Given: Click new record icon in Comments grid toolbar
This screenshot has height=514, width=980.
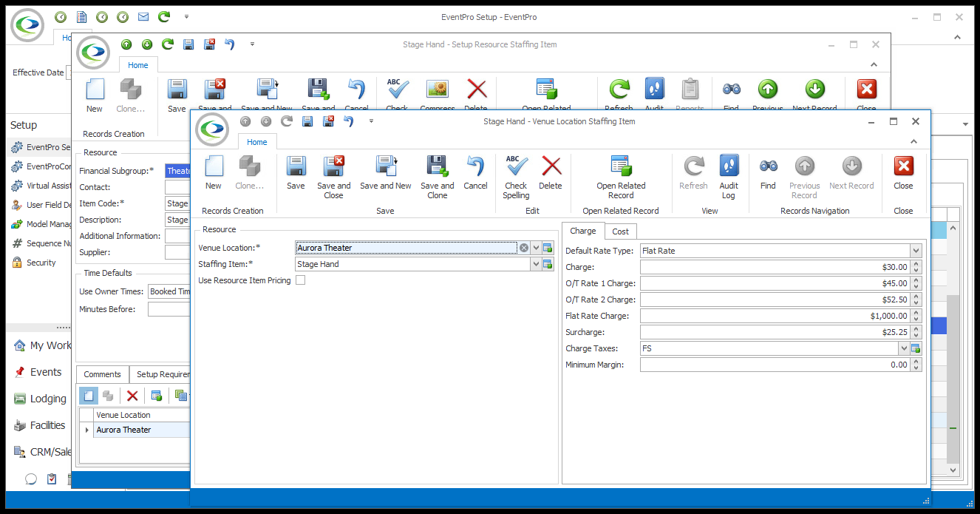Looking at the screenshot, I should tap(88, 396).
